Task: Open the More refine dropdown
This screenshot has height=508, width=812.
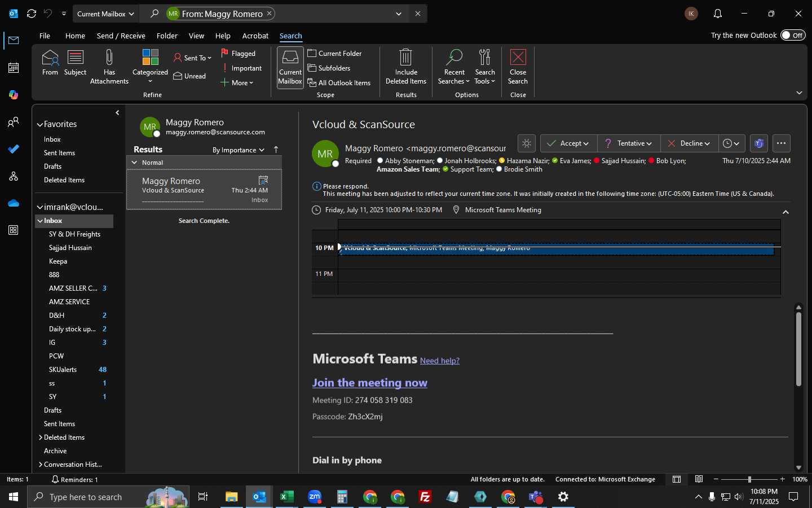Action: (237, 83)
